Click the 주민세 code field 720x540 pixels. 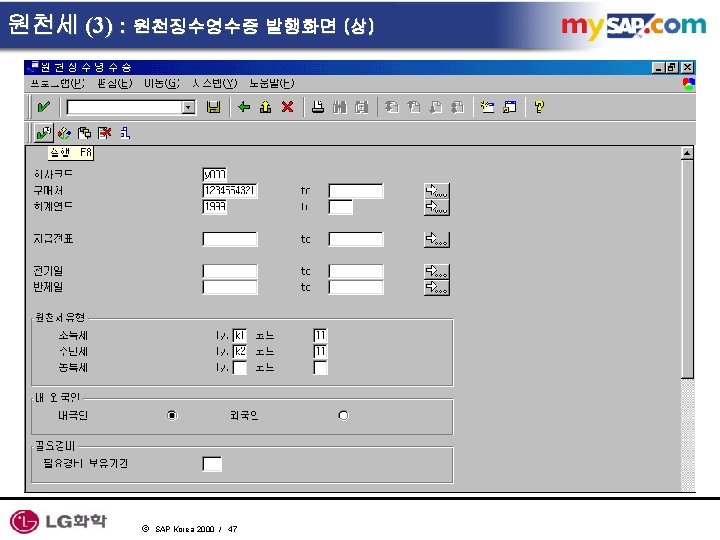tap(320, 352)
